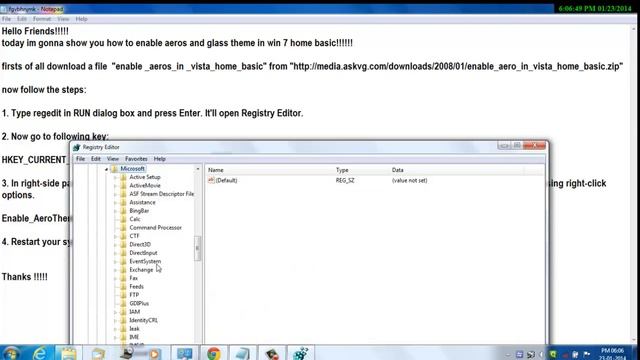640x360 pixels.
Task: Open the Windows Explorer taskbar icon
Action: click(69, 353)
